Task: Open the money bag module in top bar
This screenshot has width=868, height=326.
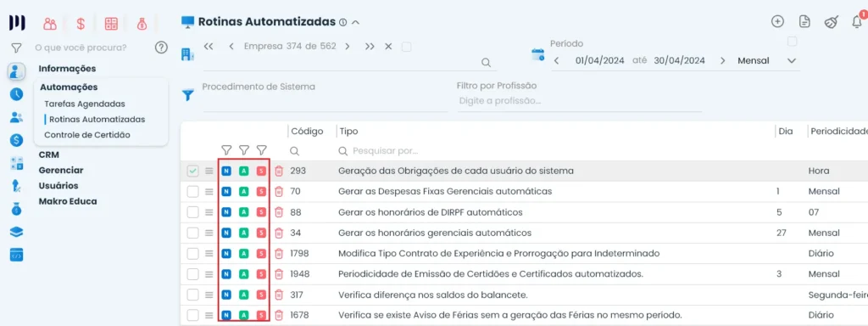Action: click(x=142, y=24)
